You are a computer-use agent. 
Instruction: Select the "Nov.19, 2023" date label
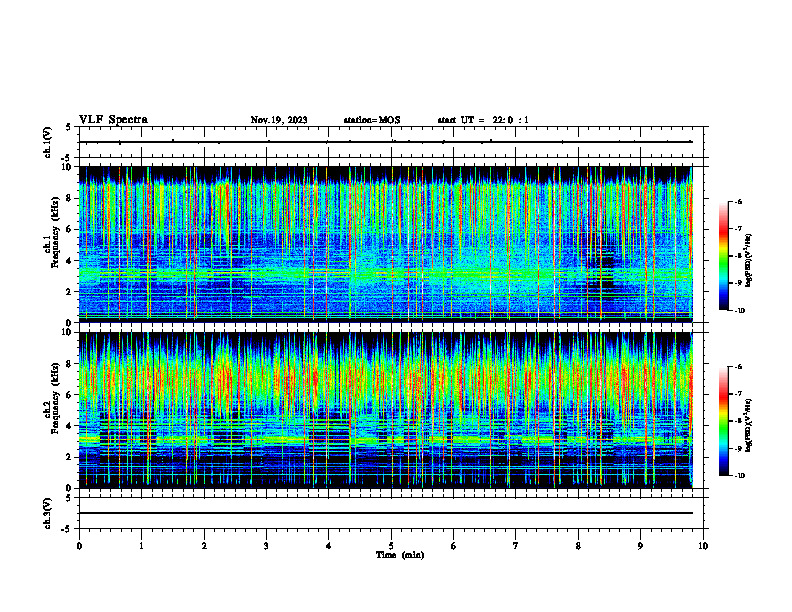[x=279, y=120]
